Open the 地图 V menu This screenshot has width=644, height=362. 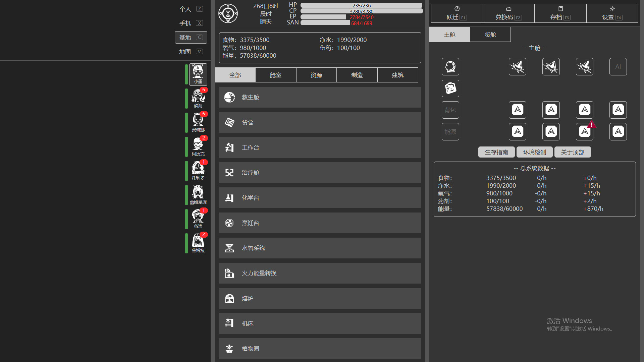coord(191,52)
